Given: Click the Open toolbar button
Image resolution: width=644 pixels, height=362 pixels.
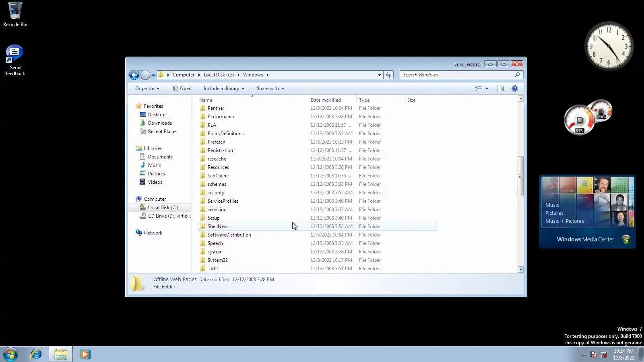Looking at the screenshot, I should [x=182, y=88].
